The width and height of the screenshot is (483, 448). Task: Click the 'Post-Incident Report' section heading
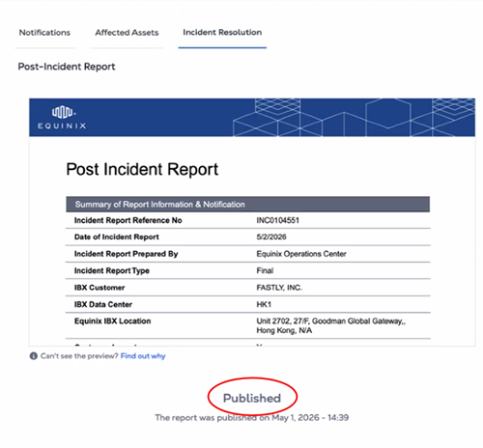pyautogui.click(x=67, y=67)
